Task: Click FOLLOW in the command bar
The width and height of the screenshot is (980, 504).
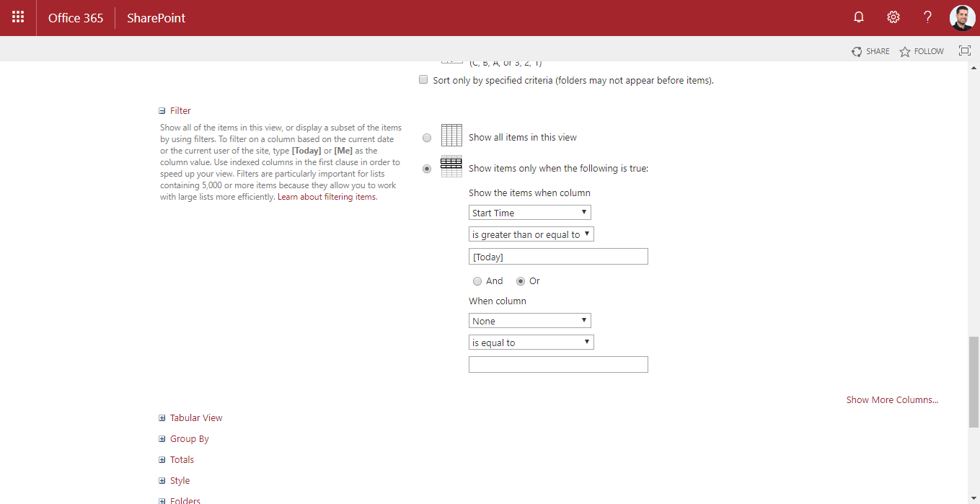Action: (x=927, y=50)
